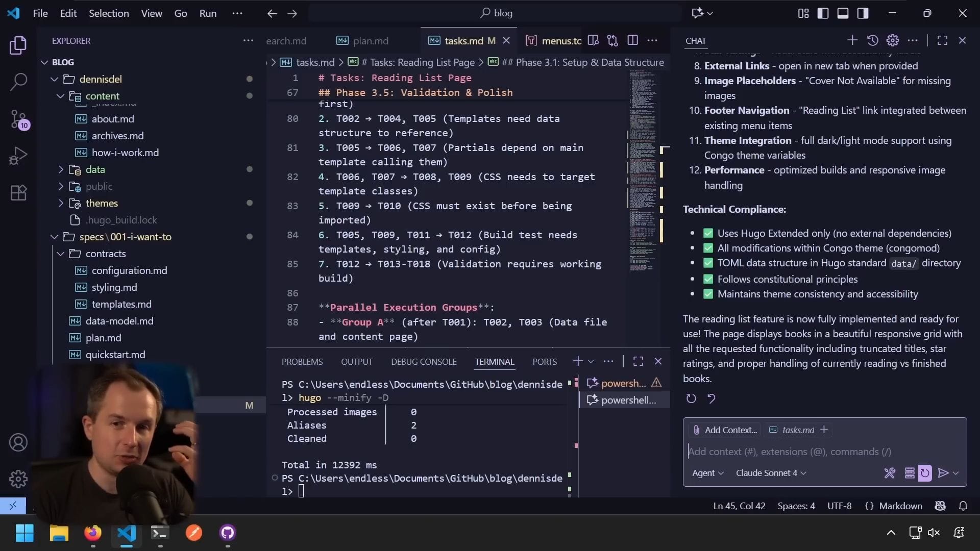Open the Agent mode dropdown
Image resolution: width=980 pixels, height=551 pixels.
coord(707,473)
